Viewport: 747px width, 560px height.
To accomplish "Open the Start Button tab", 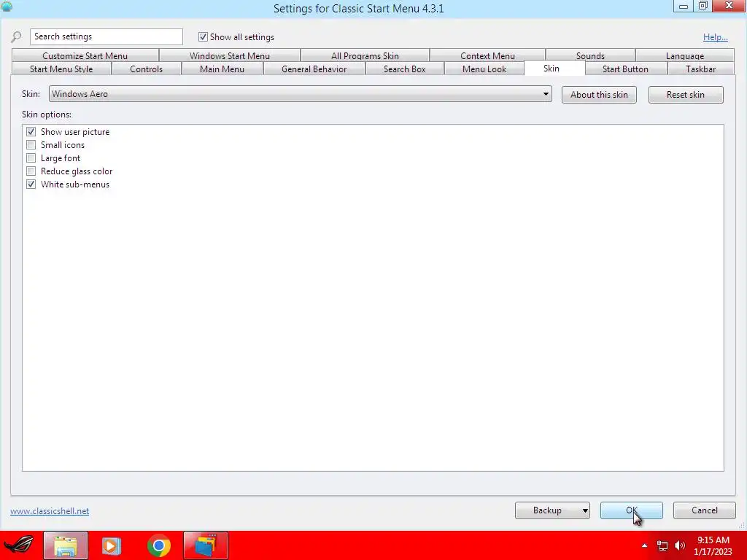I will (625, 69).
